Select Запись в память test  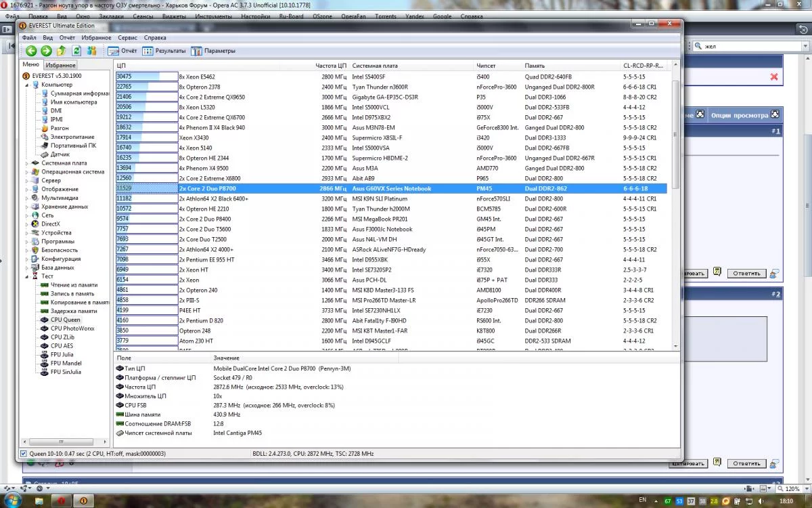click(68, 294)
